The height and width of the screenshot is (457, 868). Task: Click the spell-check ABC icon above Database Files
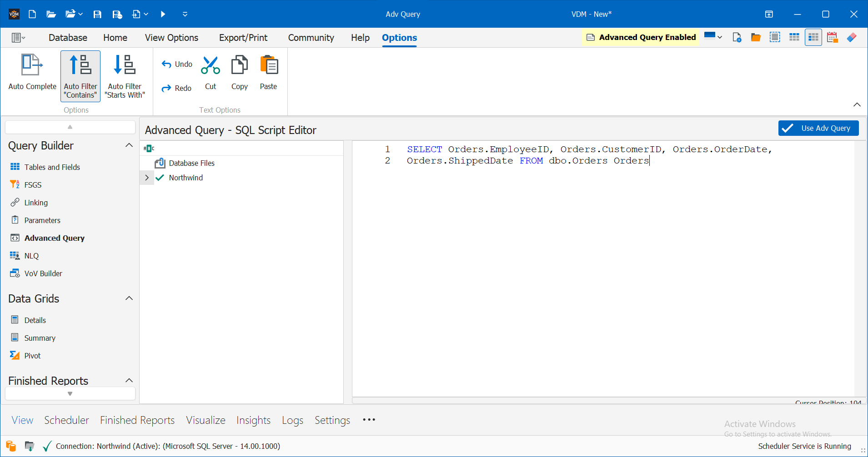(x=149, y=148)
